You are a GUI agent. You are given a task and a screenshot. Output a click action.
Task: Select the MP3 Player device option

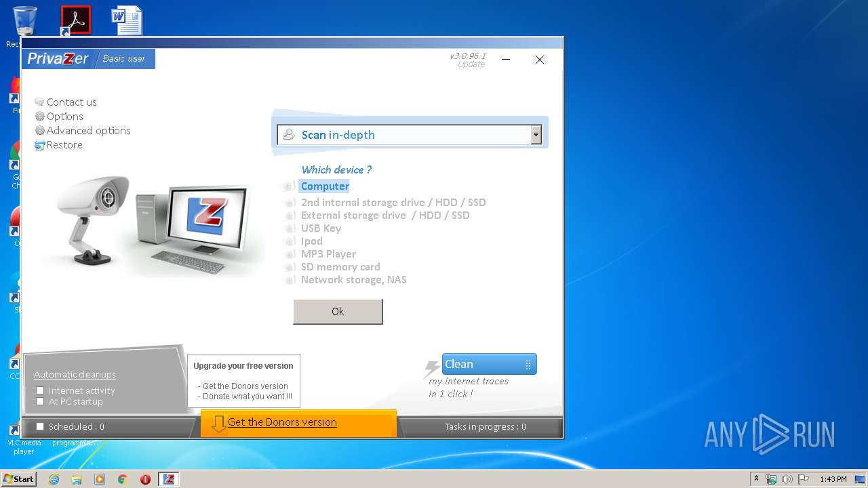(328, 254)
